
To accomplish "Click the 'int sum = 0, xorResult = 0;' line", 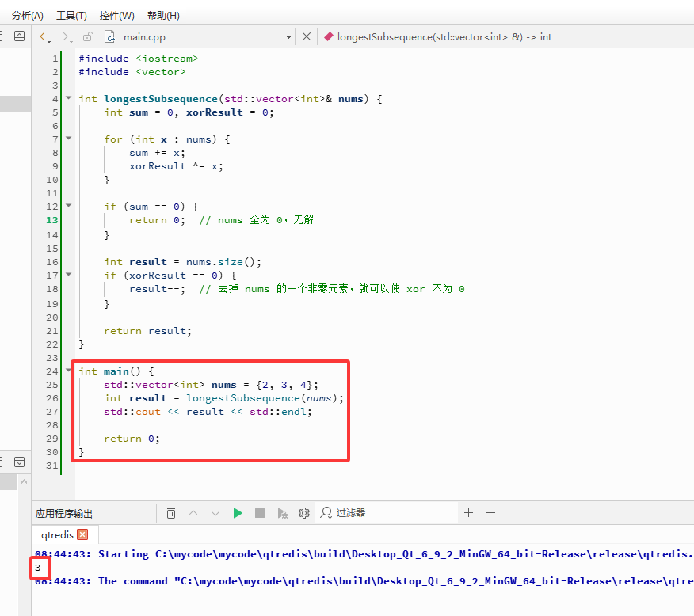I will pos(189,112).
